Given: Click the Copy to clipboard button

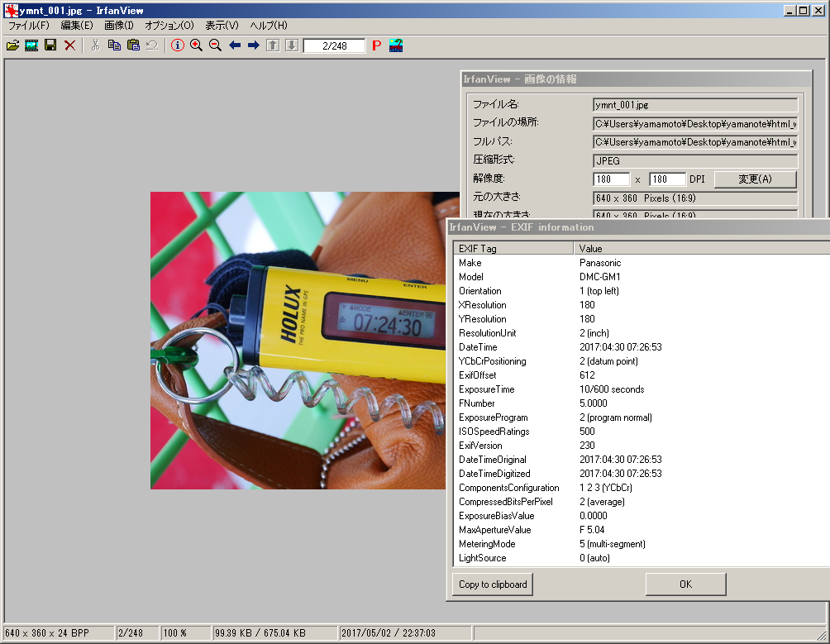Looking at the screenshot, I should pos(493,584).
